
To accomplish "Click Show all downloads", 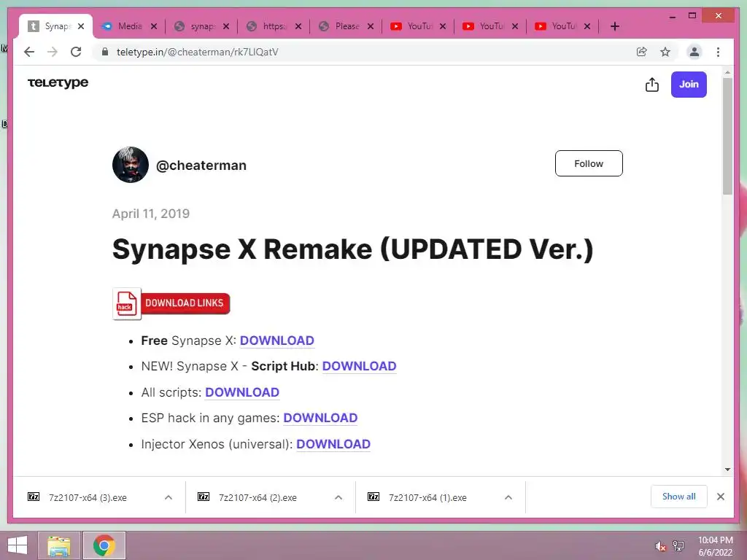I will point(678,496).
